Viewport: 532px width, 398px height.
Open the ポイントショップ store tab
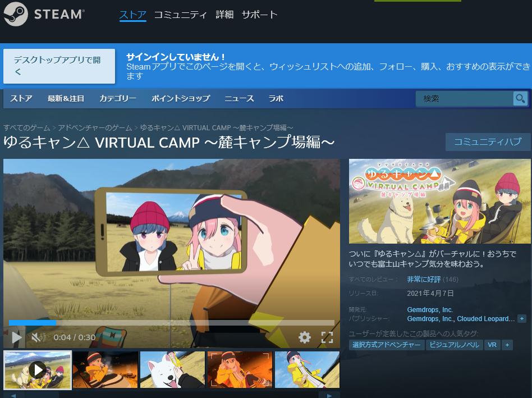pyautogui.click(x=181, y=98)
